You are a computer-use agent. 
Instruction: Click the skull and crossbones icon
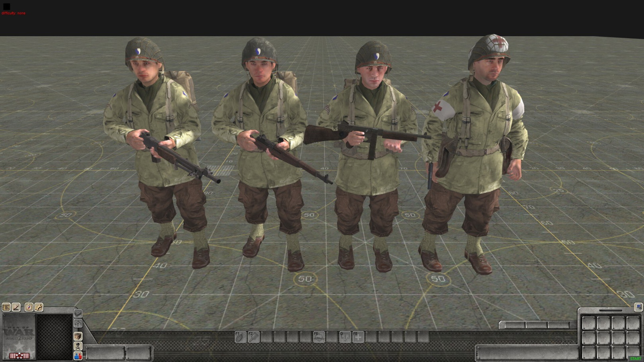(x=78, y=346)
